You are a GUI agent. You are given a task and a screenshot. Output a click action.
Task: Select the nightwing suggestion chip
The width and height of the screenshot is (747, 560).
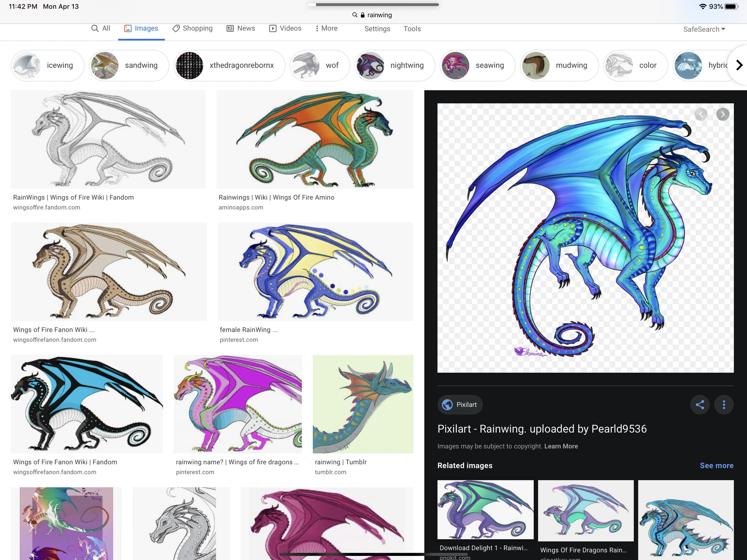pyautogui.click(x=395, y=66)
